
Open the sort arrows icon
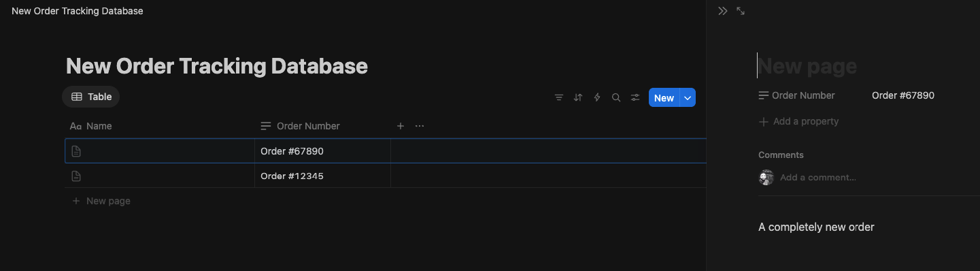click(578, 97)
